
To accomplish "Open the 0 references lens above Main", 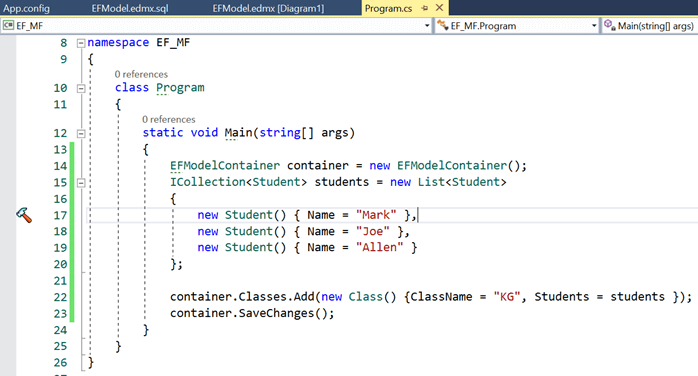I will click(169, 119).
